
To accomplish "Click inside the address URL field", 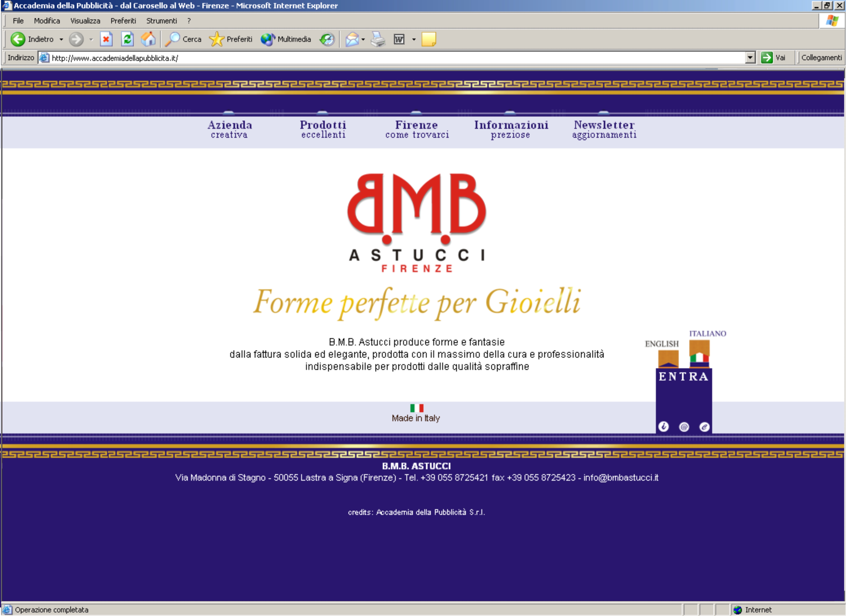I will [373, 58].
